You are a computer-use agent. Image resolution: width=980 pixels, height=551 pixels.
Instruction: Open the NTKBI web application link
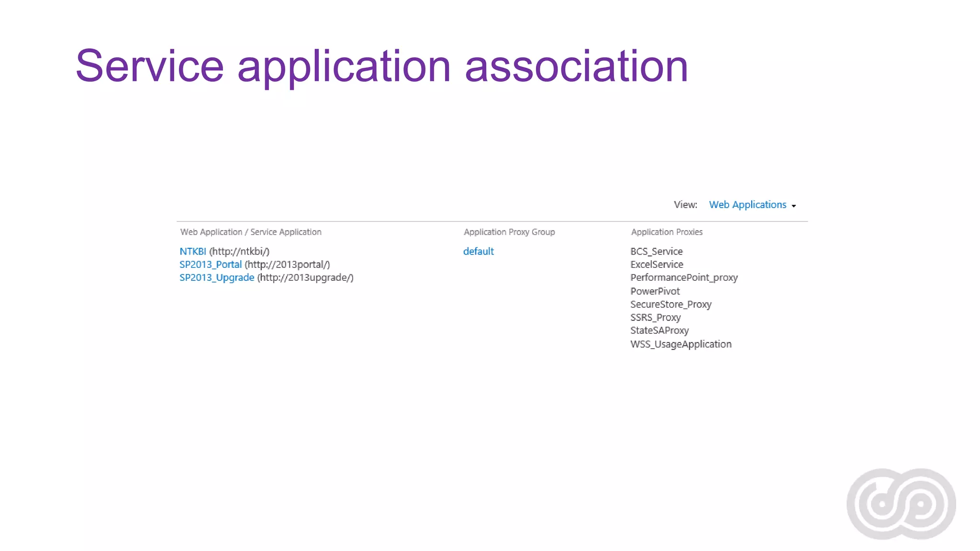pyautogui.click(x=193, y=251)
